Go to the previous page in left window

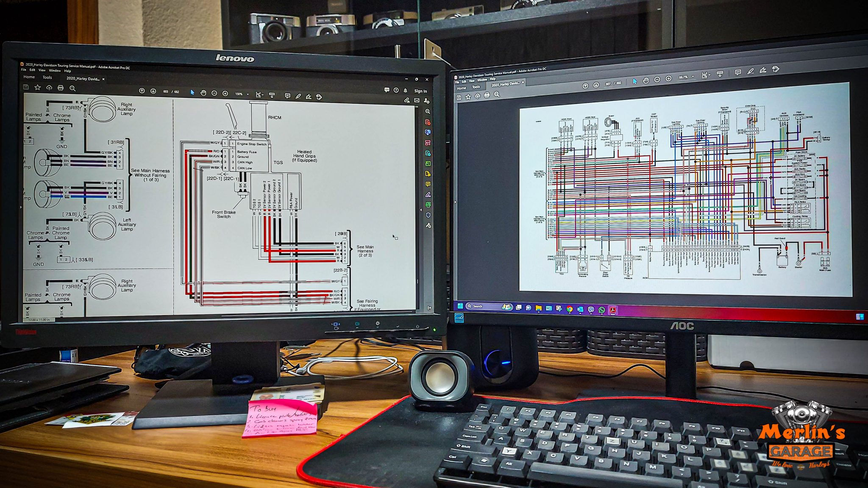(142, 91)
